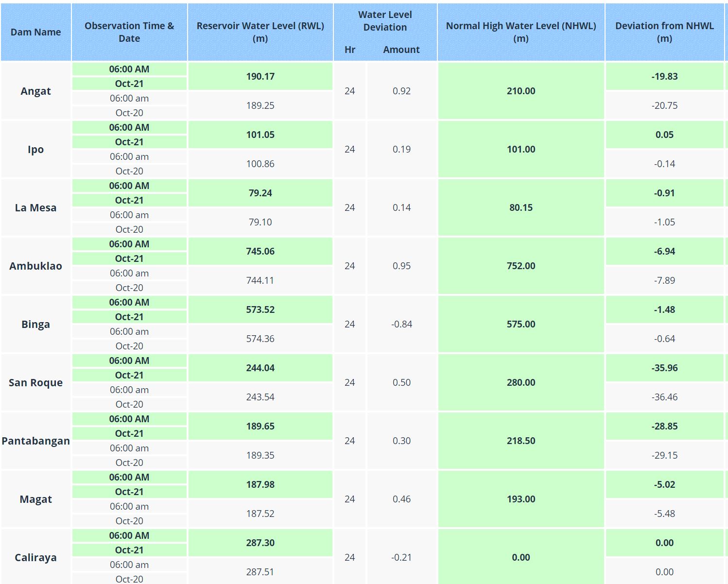Select the La Mesa dam row label

pyautogui.click(x=35, y=207)
